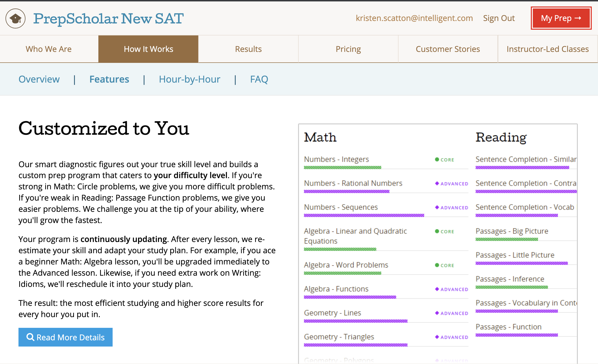Screen dimensions: 598x364
Task: Select Instructor-Led Classes in navigation
Action: 548,49
